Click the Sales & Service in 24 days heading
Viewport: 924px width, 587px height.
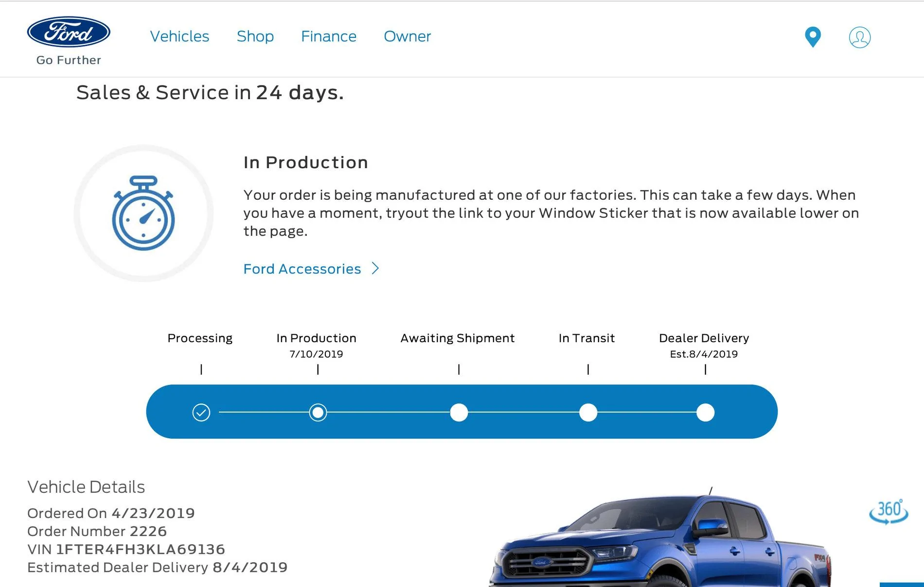(x=210, y=93)
